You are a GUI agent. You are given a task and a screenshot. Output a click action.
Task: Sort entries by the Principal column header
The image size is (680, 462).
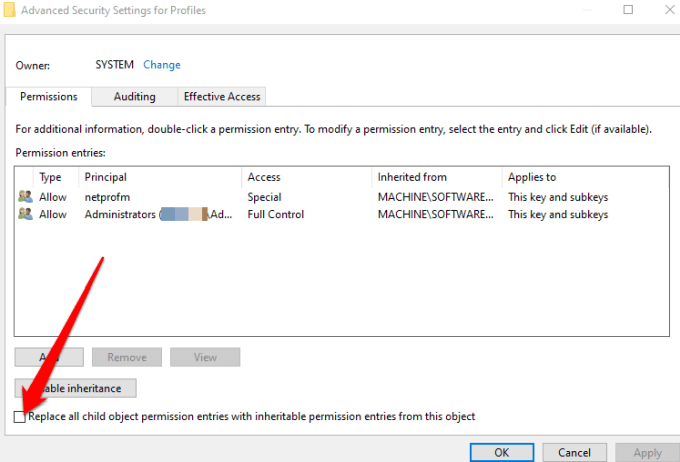tap(106, 177)
